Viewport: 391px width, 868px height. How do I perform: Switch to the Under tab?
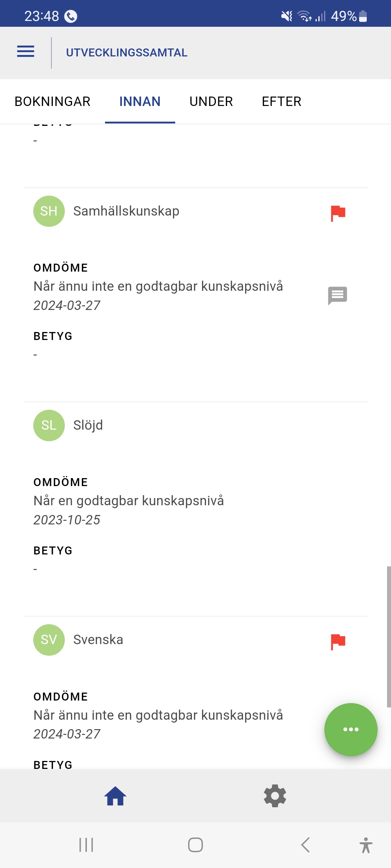pos(211,102)
